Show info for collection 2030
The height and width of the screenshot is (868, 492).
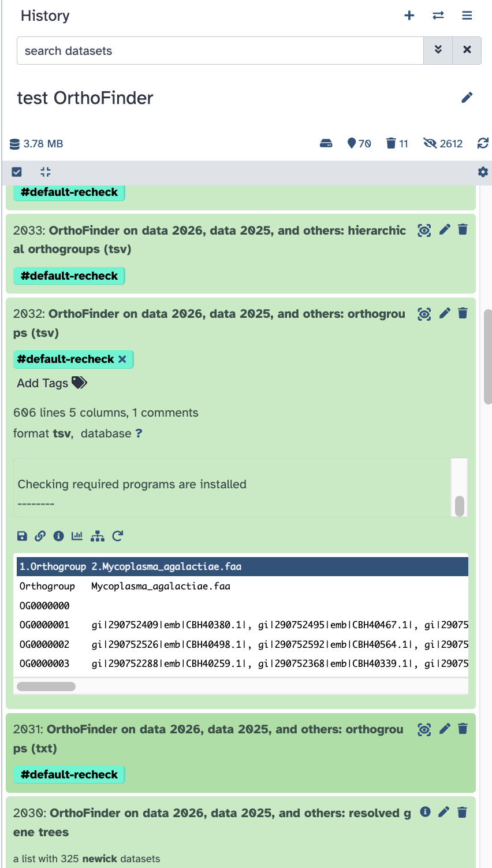tap(425, 812)
